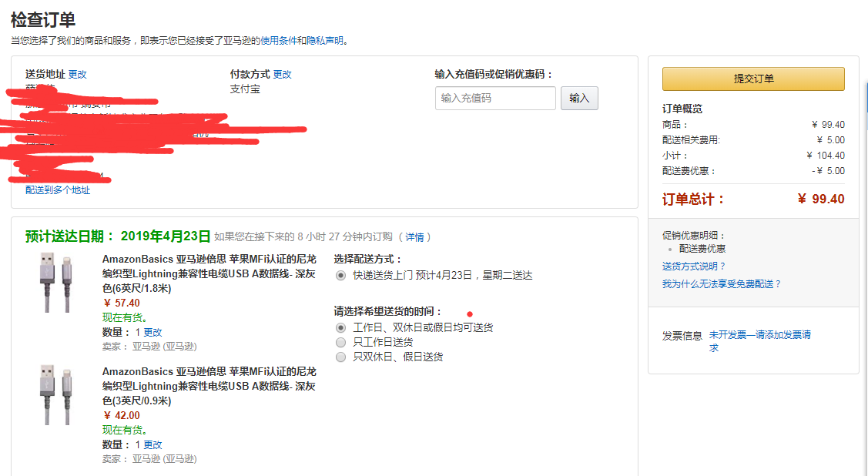The image size is (868, 476).
Task: Click seller 亚马逊 text under 0.9米 cable
Action: click(x=164, y=459)
